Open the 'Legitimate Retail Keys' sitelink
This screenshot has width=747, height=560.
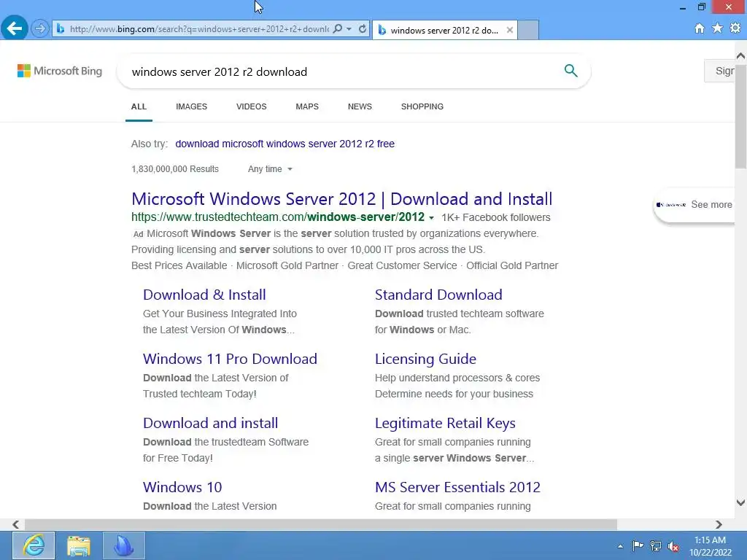click(445, 424)
